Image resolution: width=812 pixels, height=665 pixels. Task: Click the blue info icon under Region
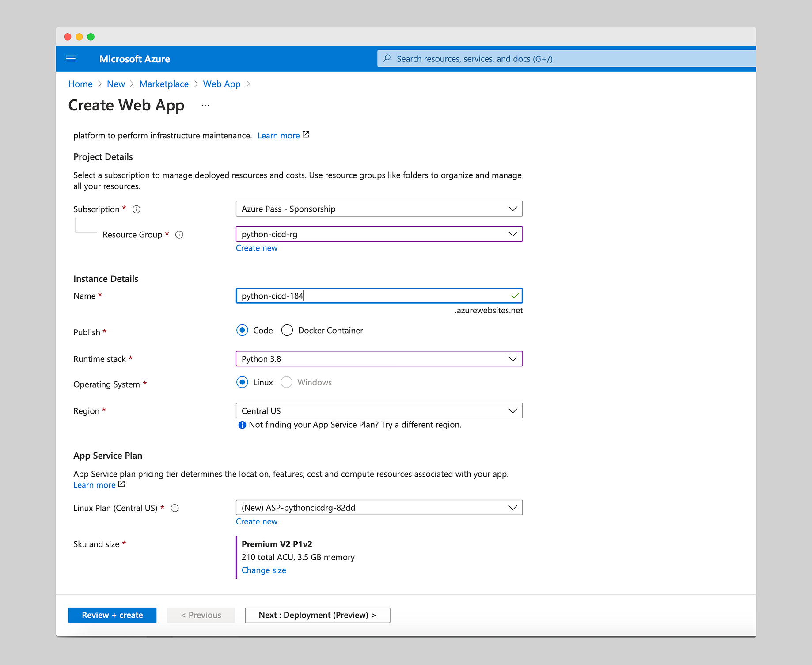tap(242, 425)
